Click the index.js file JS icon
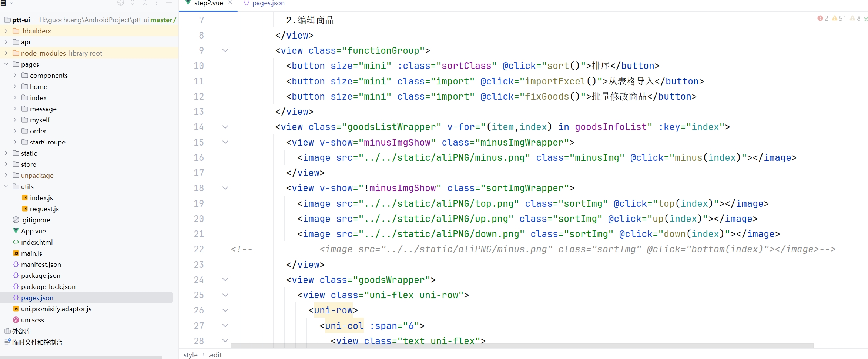The height and width of the screenshot is (359, 868). (x=25, y=197)
